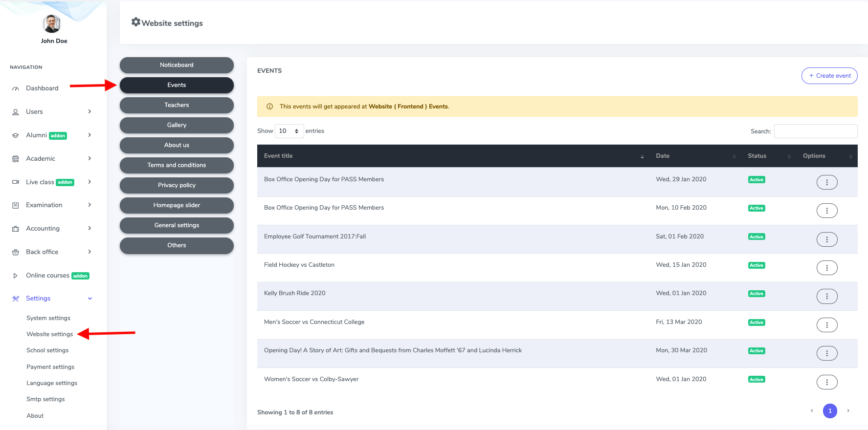Click the Alumni graduation cap icon
The width and height of the screenshot is (868, 430).
[x=16, y=135]
